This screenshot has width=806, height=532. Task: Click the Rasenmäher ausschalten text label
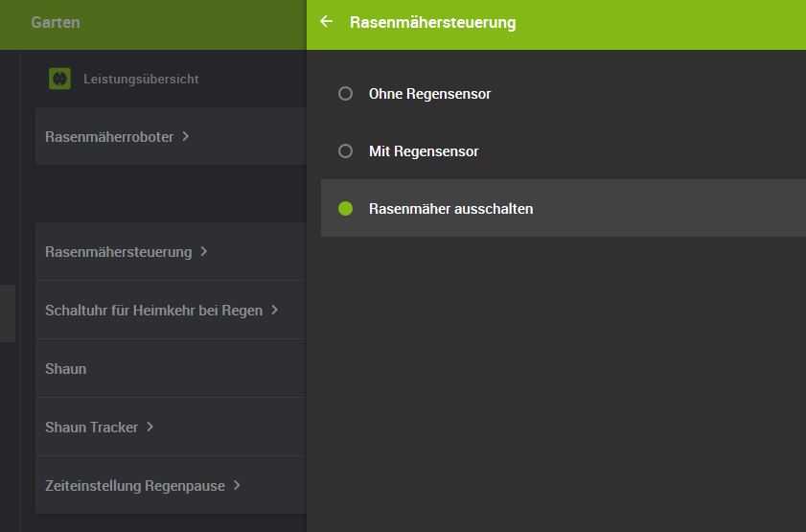[x=450, y=208]
